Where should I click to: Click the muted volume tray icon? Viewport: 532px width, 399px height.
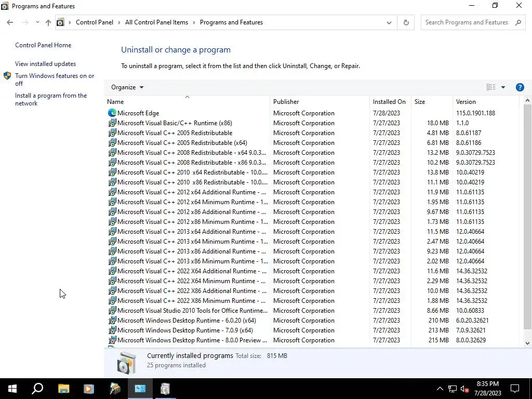(465, 389)
